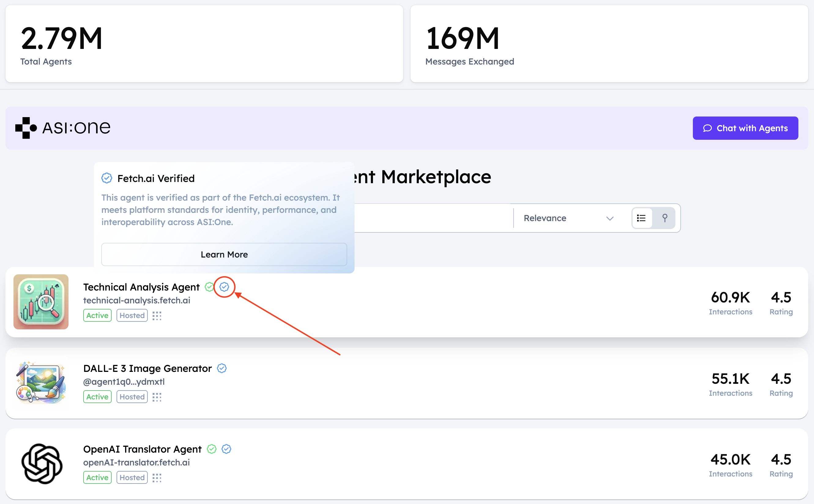Screen dimensions: 814x504
Task: Click blue verified badge on OpenAI Translator Agent
Action: (x=226, y=449)
